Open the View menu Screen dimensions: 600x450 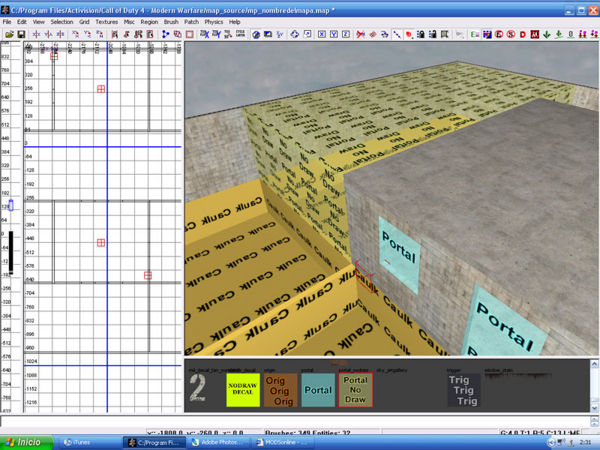tap(39, 22)
